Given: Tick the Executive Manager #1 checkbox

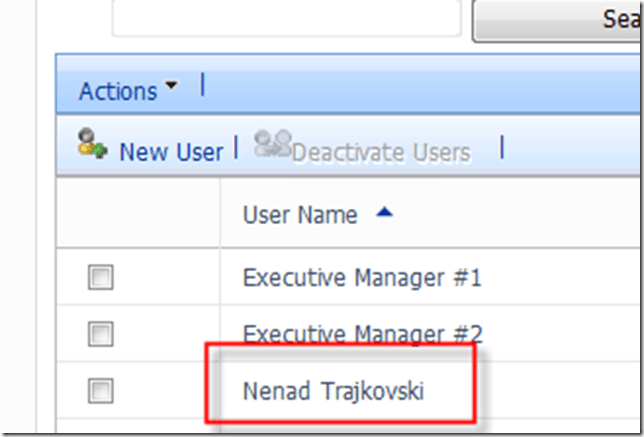Looking at the screenshot, I should click(x=100, y=278).
